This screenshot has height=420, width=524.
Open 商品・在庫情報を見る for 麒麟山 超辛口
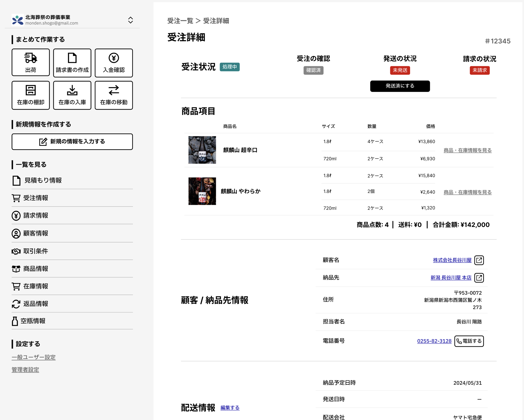[x=467, y=150]
